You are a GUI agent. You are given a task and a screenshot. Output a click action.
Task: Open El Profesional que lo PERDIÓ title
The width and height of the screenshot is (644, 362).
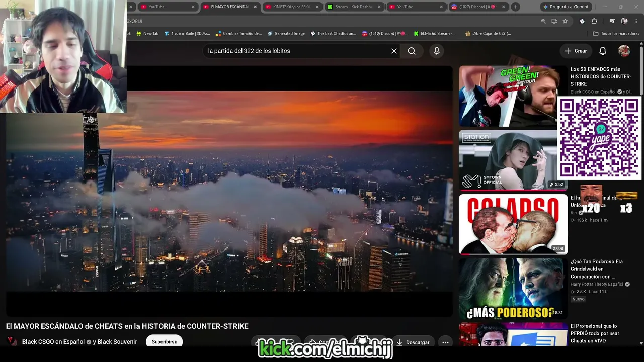coord(595,333)
